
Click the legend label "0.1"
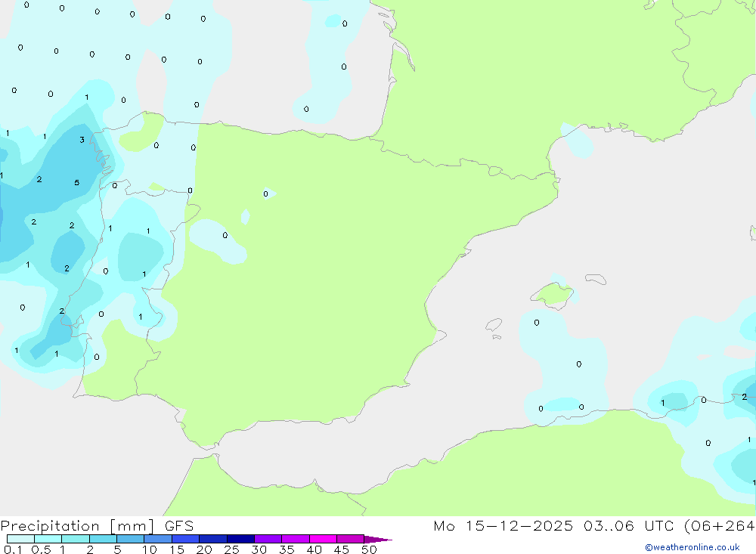[13, 549]
